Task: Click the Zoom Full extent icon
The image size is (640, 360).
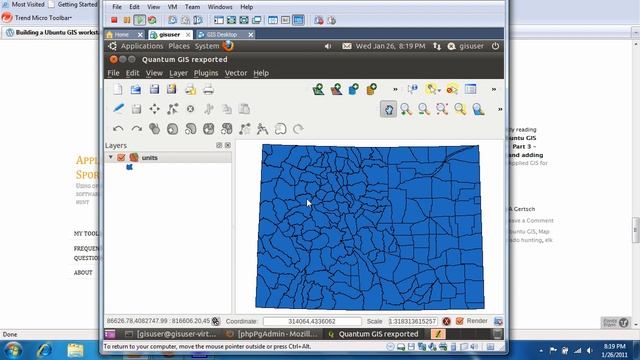Action: (442, 109)
